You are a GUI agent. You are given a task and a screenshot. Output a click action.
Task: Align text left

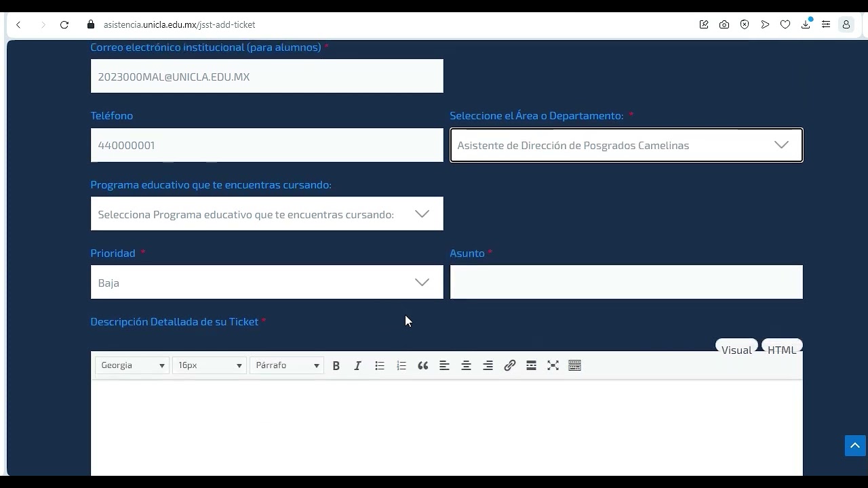click(445, 365)
